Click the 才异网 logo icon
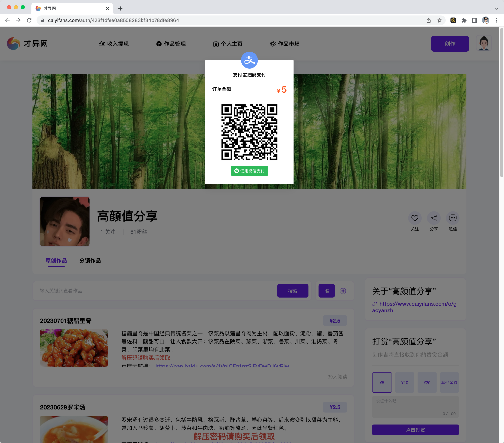The height and width of the screenshot is (443, 504). [x=14, y=44]
